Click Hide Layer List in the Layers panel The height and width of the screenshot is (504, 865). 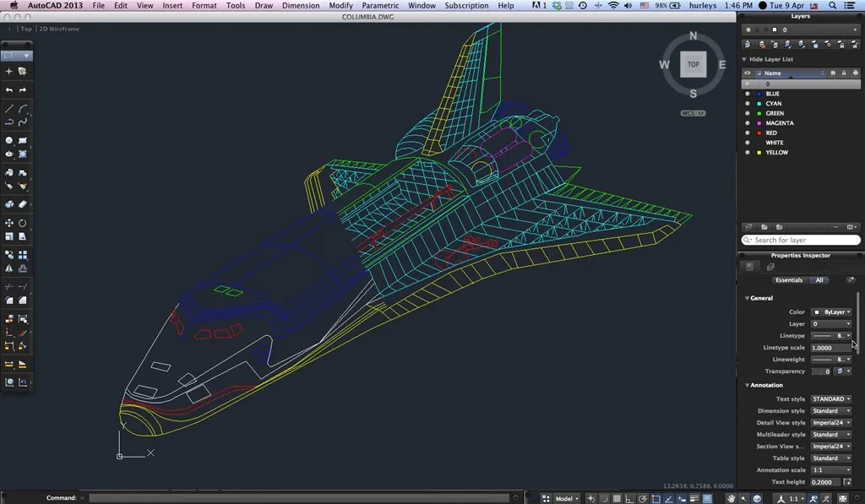pos(770,58)
